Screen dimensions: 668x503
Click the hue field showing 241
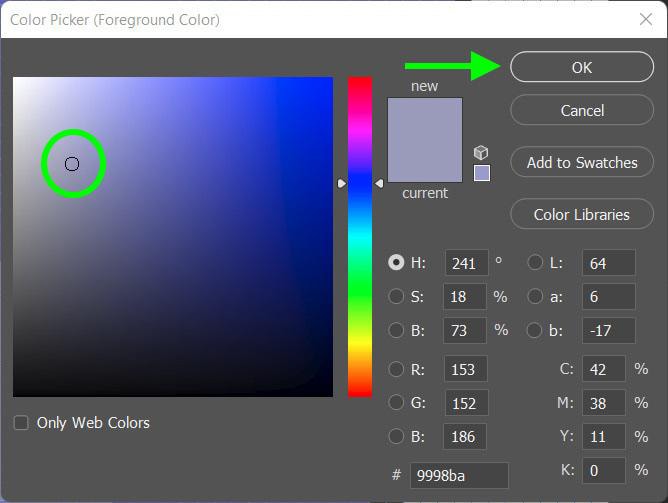click(466, 263)
